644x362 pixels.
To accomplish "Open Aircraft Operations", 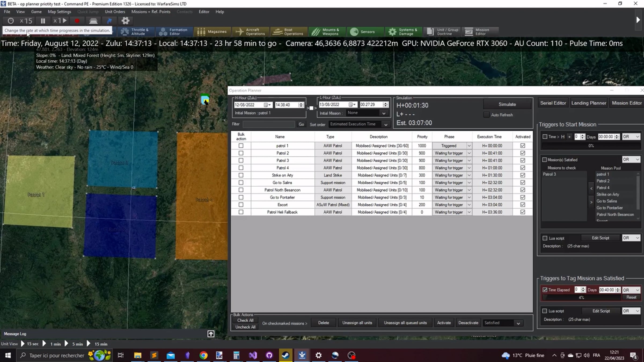I will coord(250,32).
